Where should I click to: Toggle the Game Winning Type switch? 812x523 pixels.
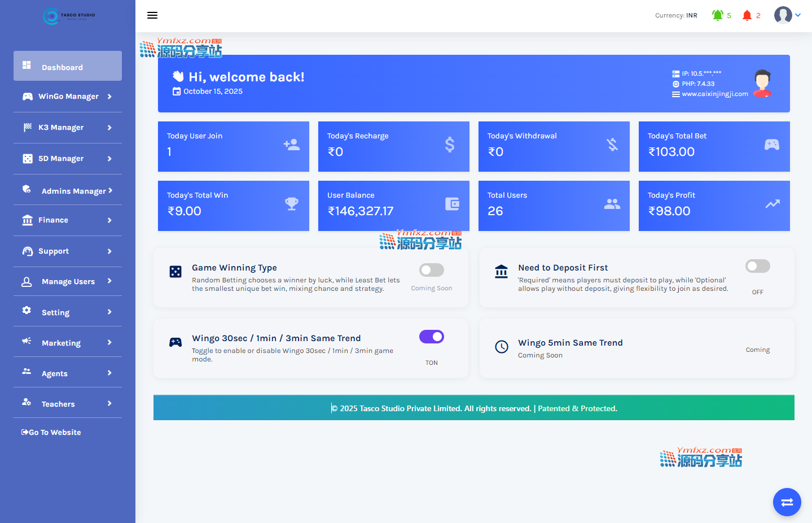tap(431, 270)
